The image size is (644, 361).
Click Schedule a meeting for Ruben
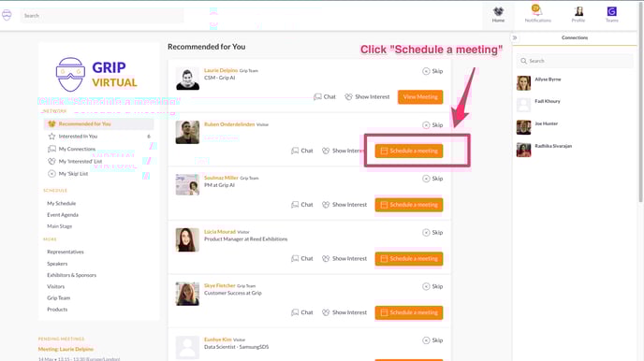tap(409, 151)
